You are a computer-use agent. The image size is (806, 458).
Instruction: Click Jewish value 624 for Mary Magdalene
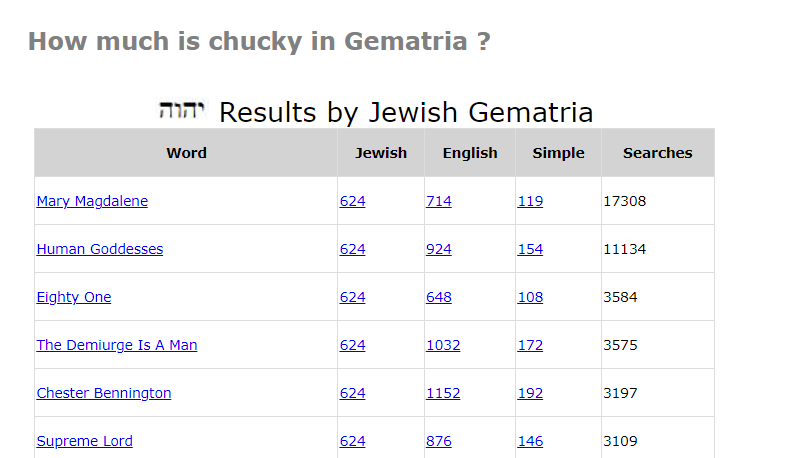pyautogui.click(x=353, y=201)
